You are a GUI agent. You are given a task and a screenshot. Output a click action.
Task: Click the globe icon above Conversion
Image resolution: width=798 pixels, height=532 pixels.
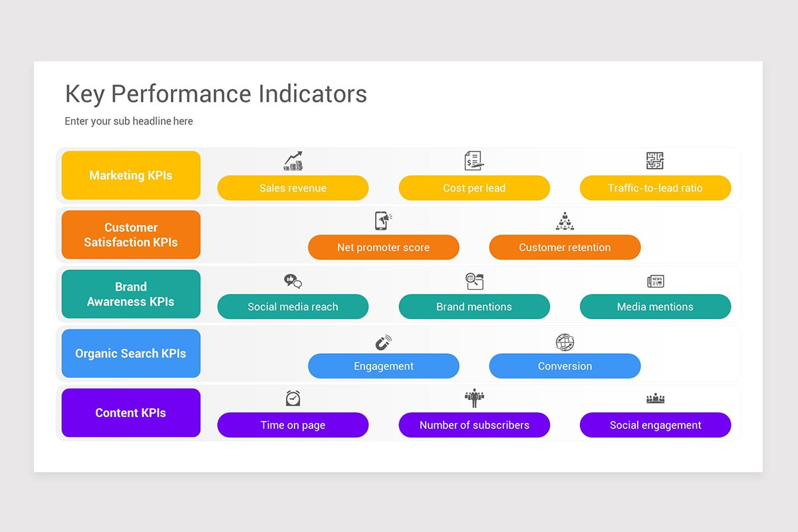[565, 342]
